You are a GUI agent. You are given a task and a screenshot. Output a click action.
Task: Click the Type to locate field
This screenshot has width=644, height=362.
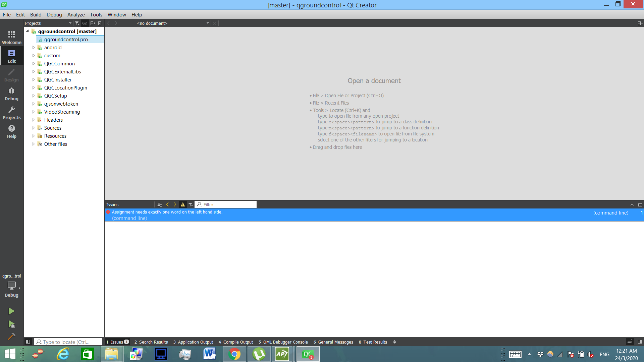pos(68,342)
